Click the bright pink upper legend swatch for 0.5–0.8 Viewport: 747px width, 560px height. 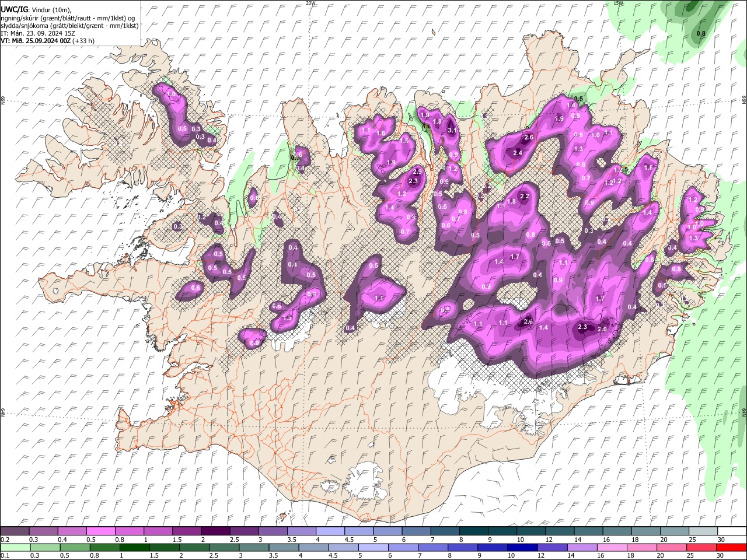click(100, 531)
